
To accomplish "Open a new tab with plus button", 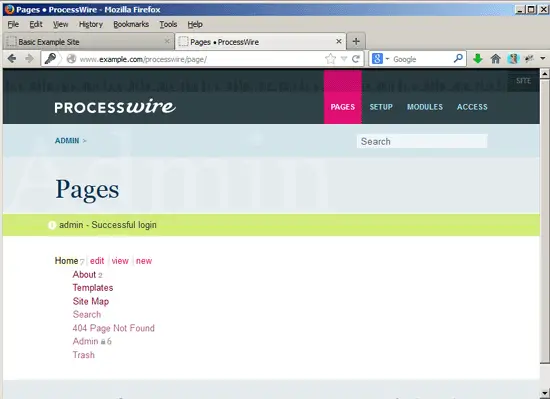I will point(356,41).
